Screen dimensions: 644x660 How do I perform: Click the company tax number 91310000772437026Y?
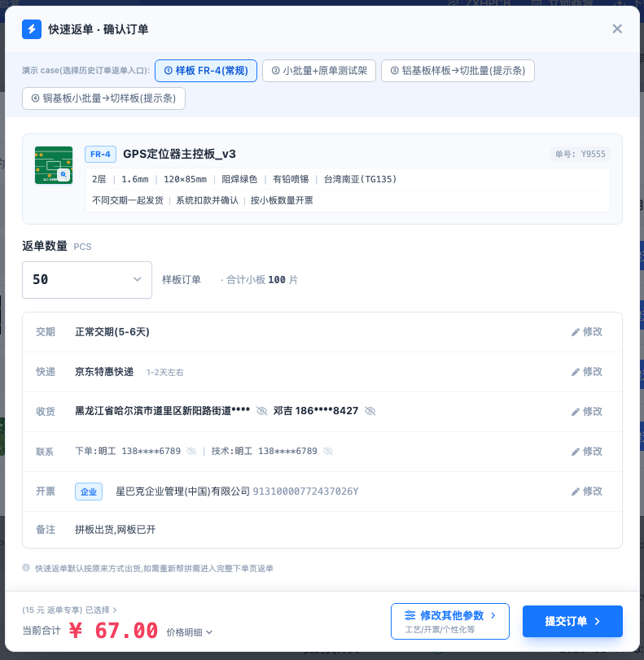(305, 492)
